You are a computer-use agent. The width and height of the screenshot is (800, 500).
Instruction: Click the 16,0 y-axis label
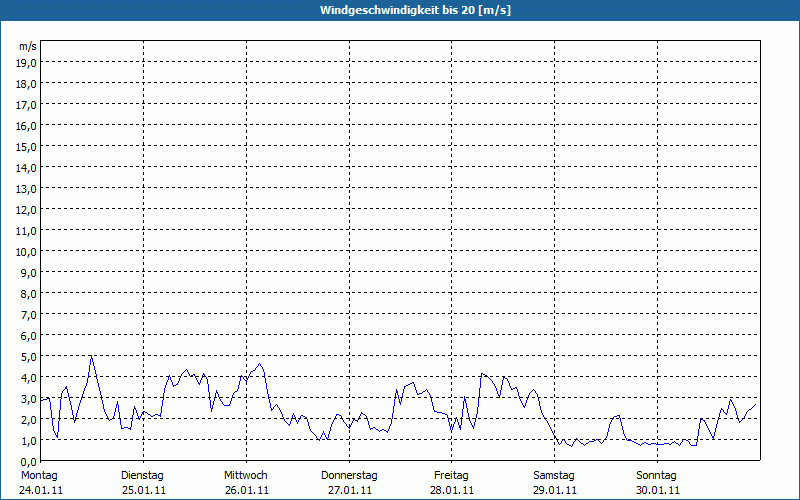pyautogui.click(x=26, y=126)
